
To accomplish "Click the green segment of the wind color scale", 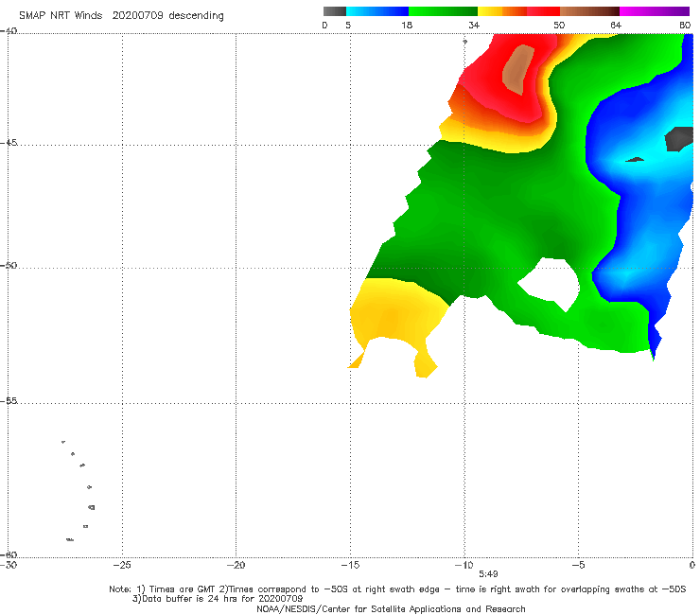I will click(x=443, y=11).
